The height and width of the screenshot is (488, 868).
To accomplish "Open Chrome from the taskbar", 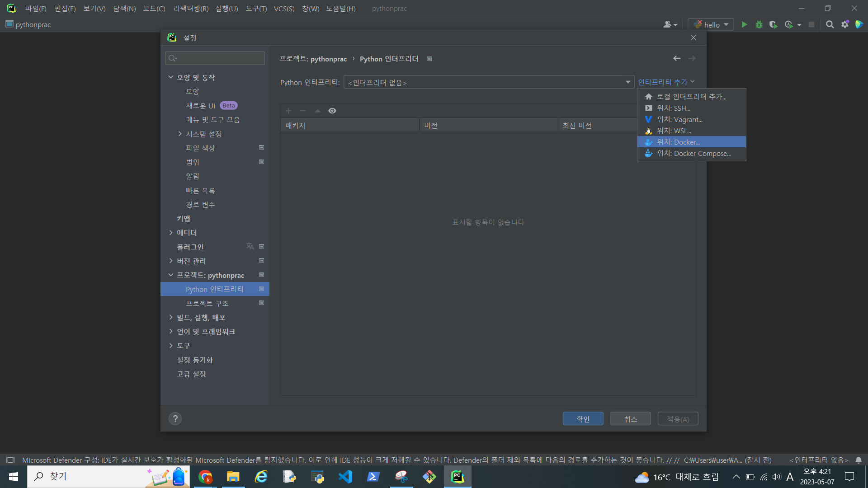I will tap(205, 477).
